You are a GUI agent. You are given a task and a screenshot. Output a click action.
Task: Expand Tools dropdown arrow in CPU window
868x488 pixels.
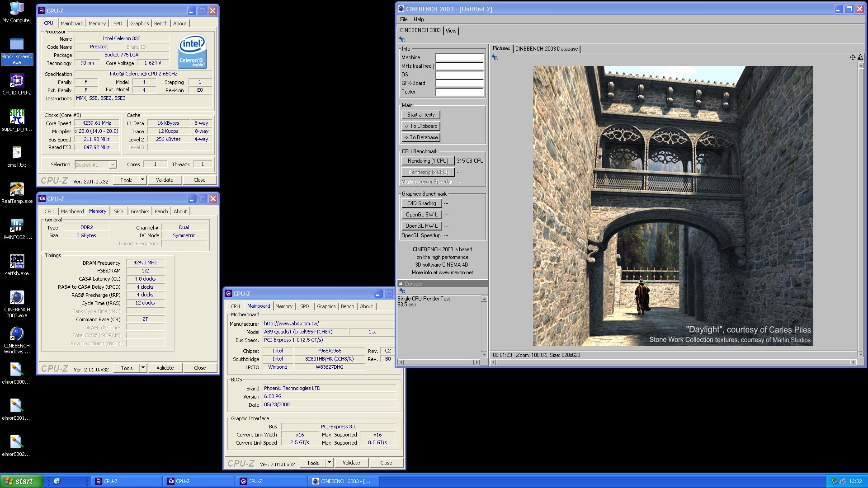[142, 180]
